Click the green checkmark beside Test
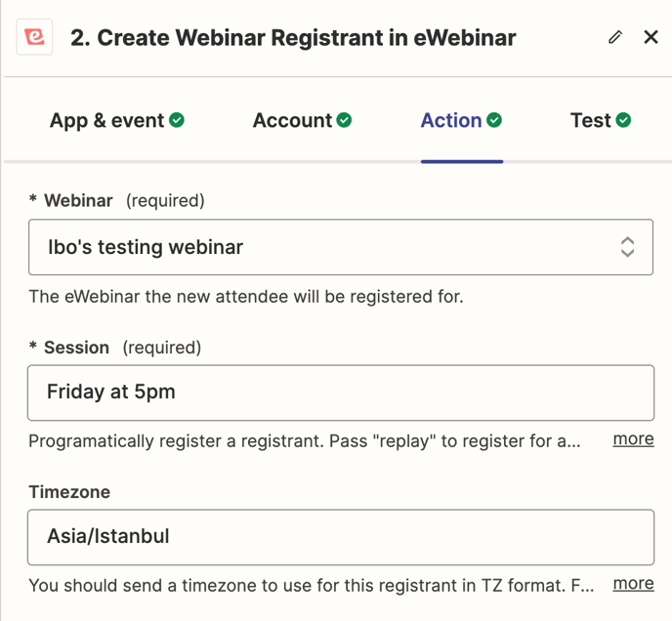Image resolution: width=672 pixels, height=621 pixels. [x=623, y=120]
